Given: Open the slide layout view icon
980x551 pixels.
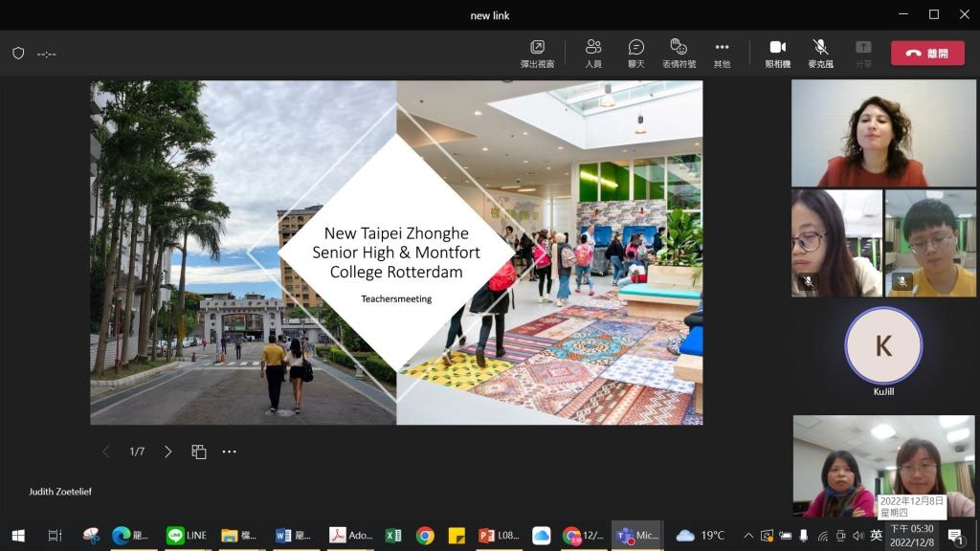Looking at the screenshot, I should click(x=199, y=452).
